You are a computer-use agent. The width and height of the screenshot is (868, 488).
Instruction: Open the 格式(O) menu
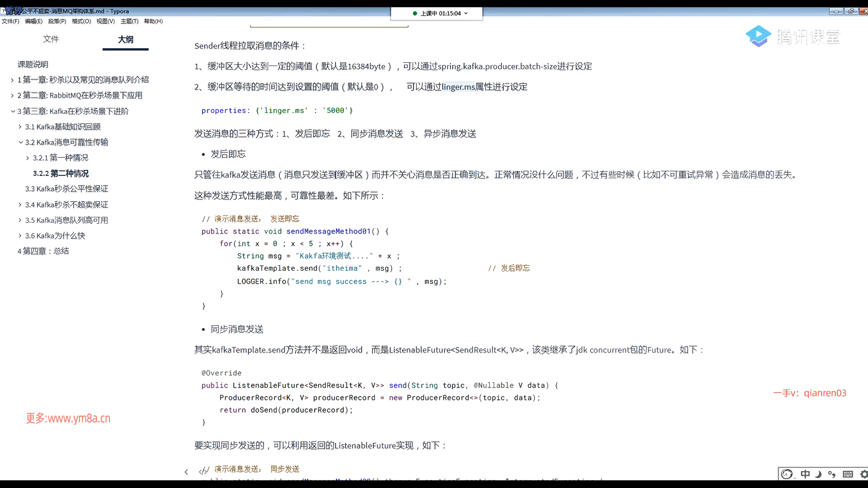pyautogui.click(x=81, y=21)
